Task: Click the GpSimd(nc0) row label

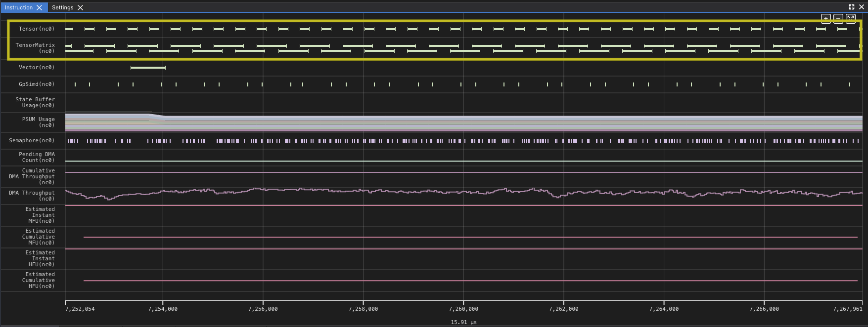Action: tap(37, 84)
